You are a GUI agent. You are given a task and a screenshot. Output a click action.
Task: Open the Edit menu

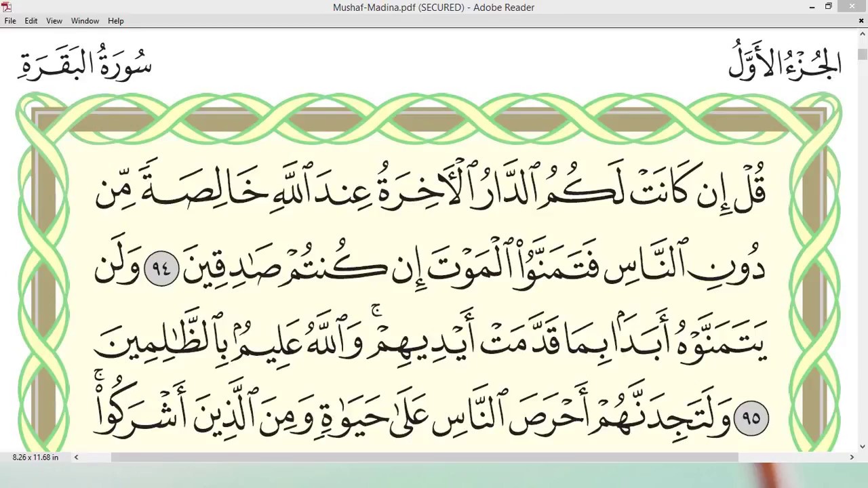click(31, 21)
